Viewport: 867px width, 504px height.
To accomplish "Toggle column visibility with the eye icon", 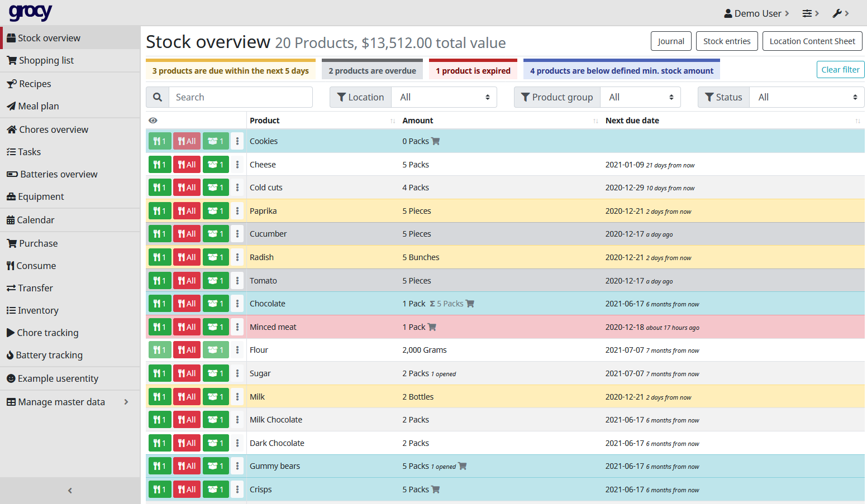I will (x=153, y=121).
